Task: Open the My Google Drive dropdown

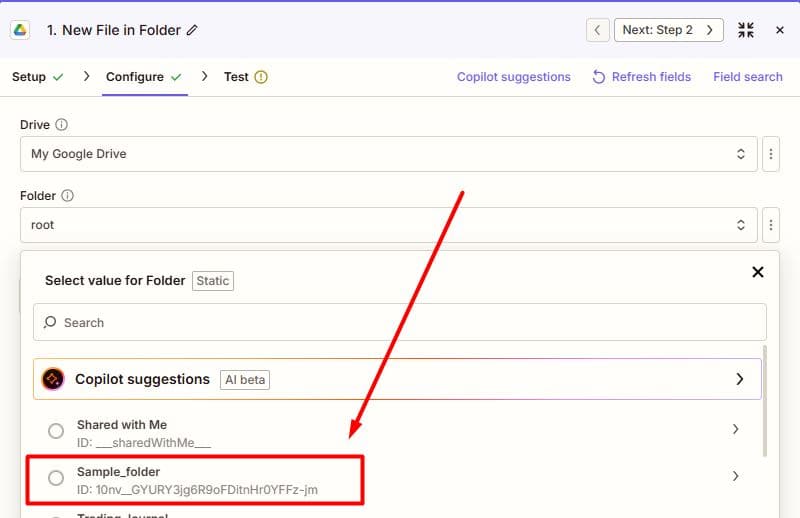Action: coord(389,154)
